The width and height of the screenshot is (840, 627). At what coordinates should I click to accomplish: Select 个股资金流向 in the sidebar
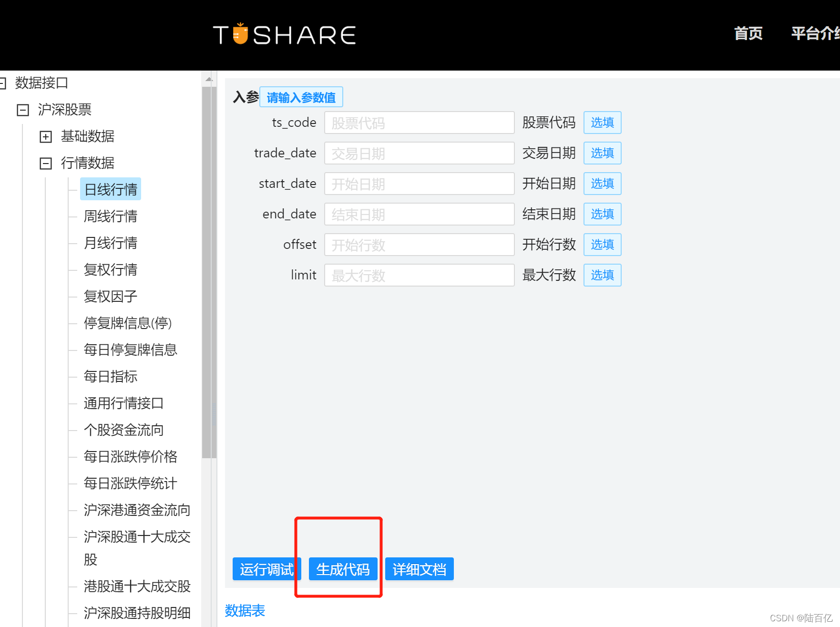point(123,430)
